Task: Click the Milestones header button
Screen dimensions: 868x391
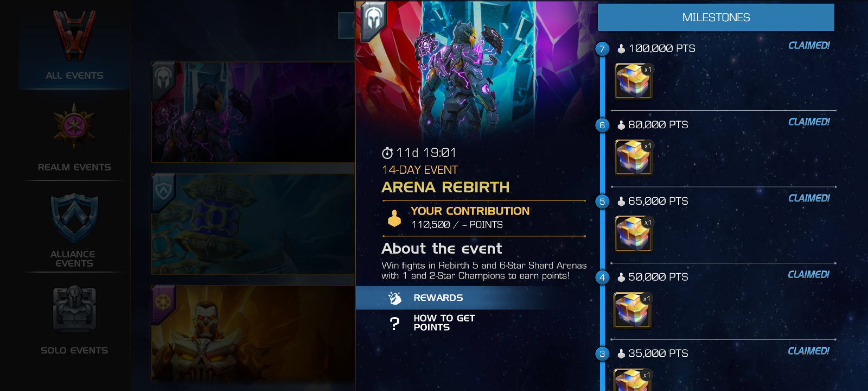Action: click(x=716, y=17)
